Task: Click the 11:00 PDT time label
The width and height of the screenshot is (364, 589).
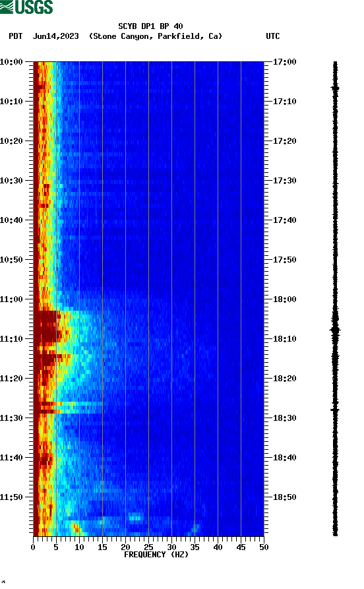Action: [x=11, y=299]
